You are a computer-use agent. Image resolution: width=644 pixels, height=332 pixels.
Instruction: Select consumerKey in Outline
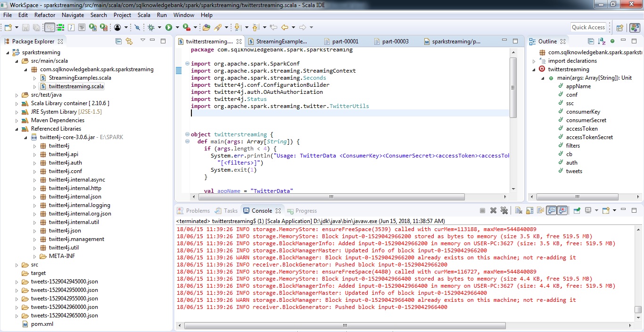click(x=583, y=112)
